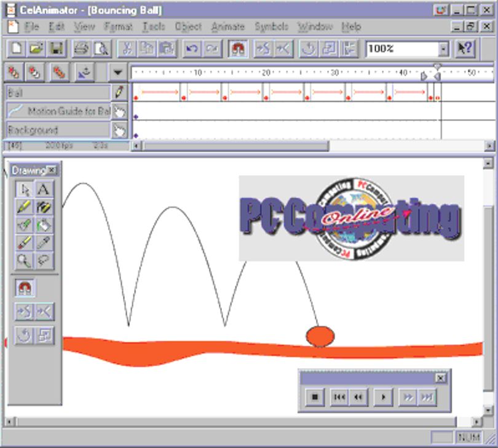The height and width of the screenshot is (448, 498).
Task: Choose the Lasso tool
Action: tap(43, 261)
